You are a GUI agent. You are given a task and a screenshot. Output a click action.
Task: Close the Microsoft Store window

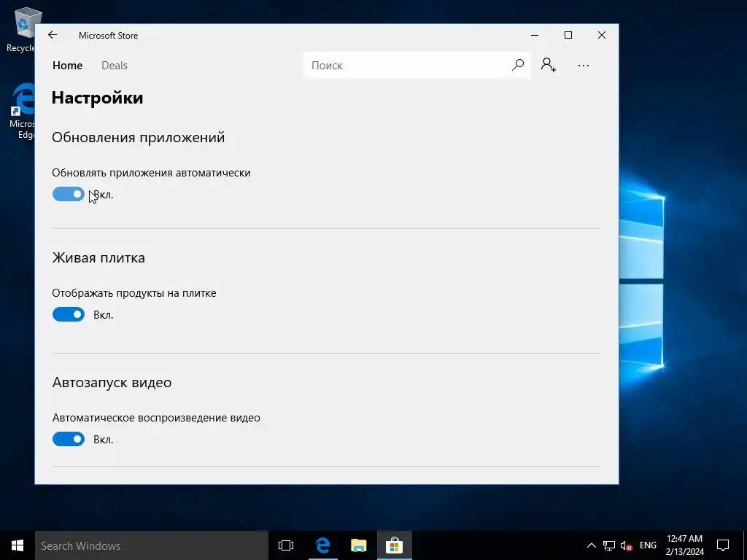point(602,35)
